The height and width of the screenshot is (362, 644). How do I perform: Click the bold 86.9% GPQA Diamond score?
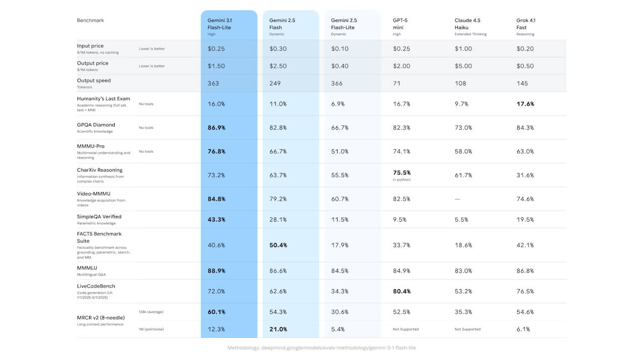pyautogui.click(x=216, y=128)
